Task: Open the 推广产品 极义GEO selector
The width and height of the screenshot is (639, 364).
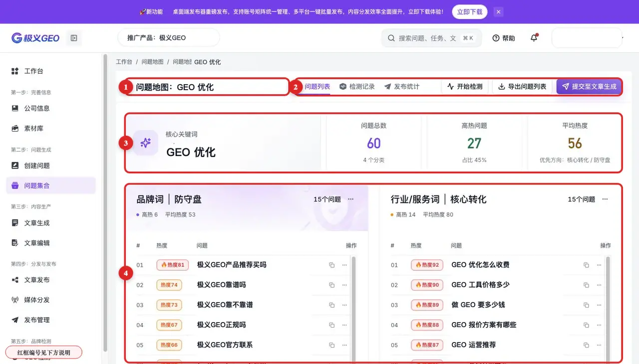Action: pos(169,38)
